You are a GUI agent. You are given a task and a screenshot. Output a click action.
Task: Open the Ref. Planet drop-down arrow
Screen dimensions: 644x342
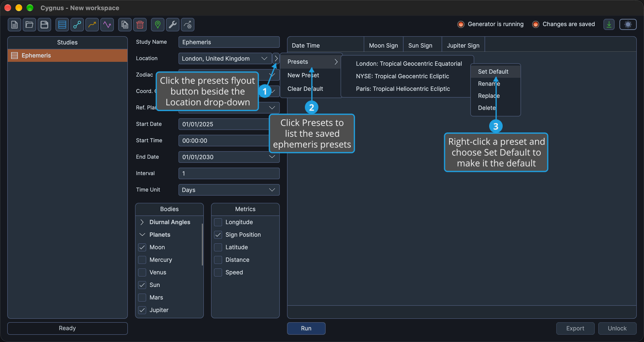pos(272,108)
